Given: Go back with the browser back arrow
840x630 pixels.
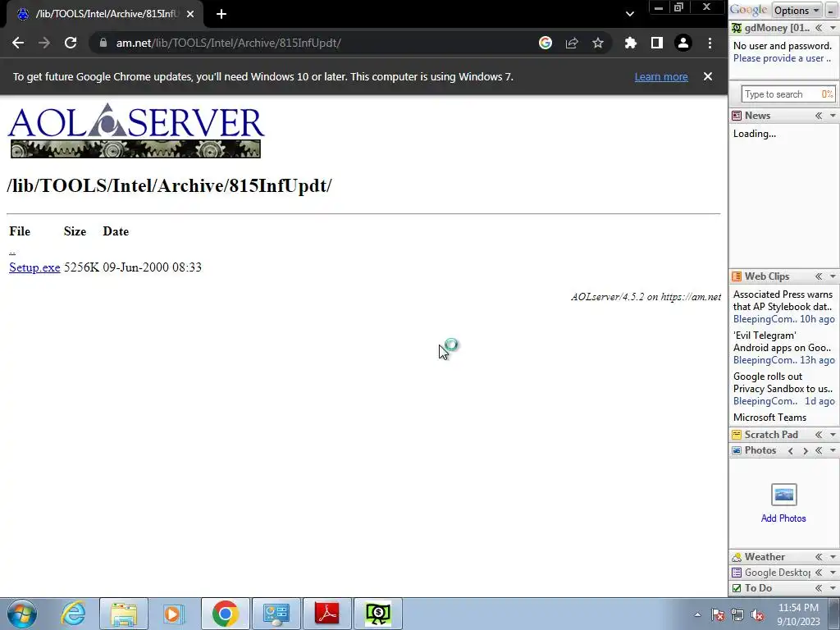Looking at the screenshot, I should (18, 43).
